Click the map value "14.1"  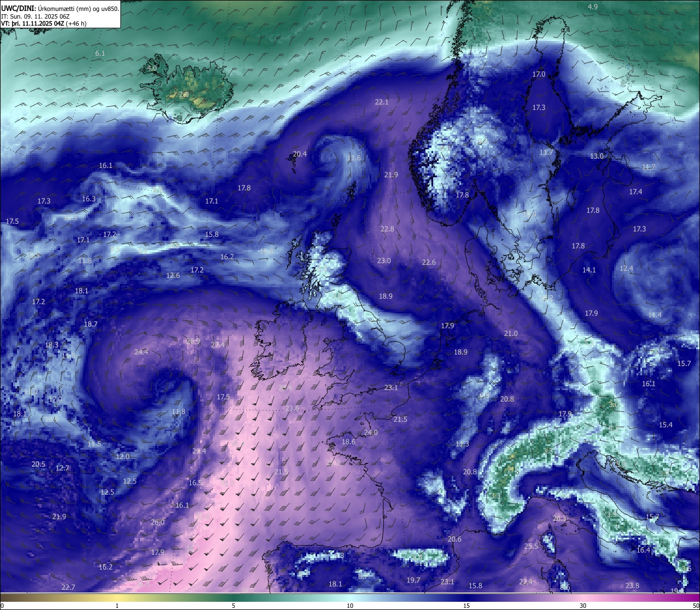[x=589, y=270]
